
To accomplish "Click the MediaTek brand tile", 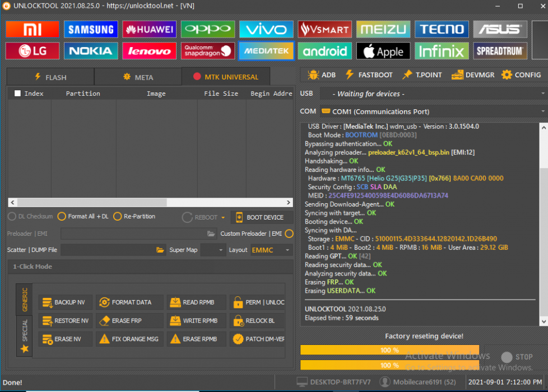I will pos(266,51).
